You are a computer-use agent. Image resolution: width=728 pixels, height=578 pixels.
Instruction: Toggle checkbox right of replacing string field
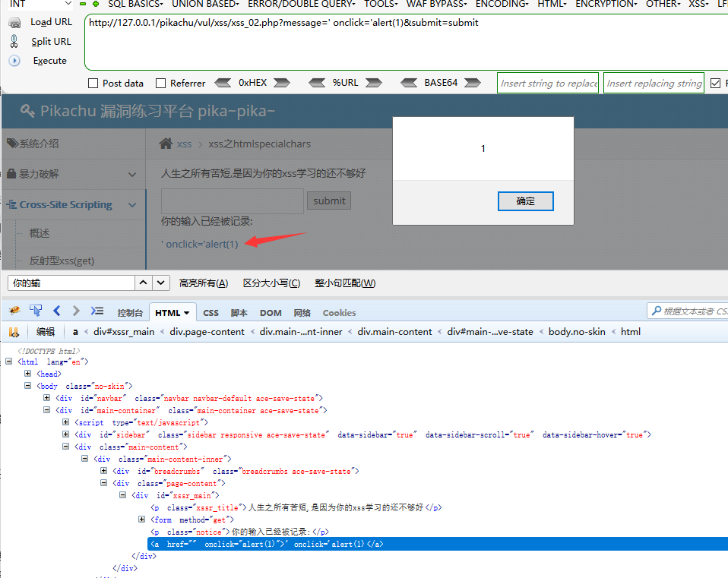coord(716,83)
